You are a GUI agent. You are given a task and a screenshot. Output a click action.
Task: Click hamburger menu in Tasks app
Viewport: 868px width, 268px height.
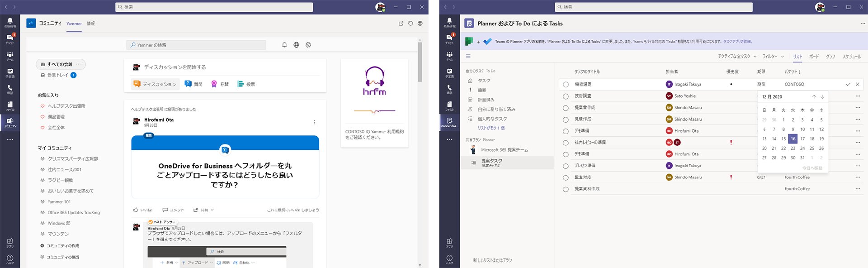[x=468, y=57]
